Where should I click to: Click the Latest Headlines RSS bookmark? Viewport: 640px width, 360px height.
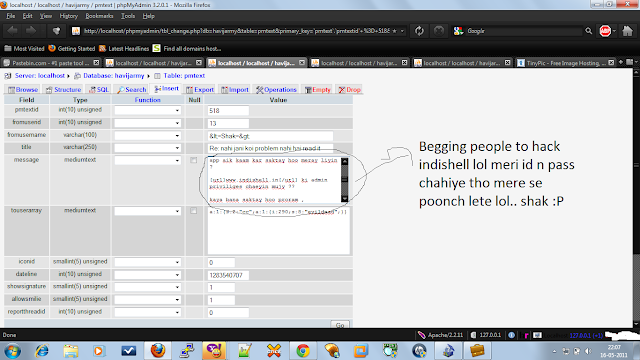coord(124,49)
